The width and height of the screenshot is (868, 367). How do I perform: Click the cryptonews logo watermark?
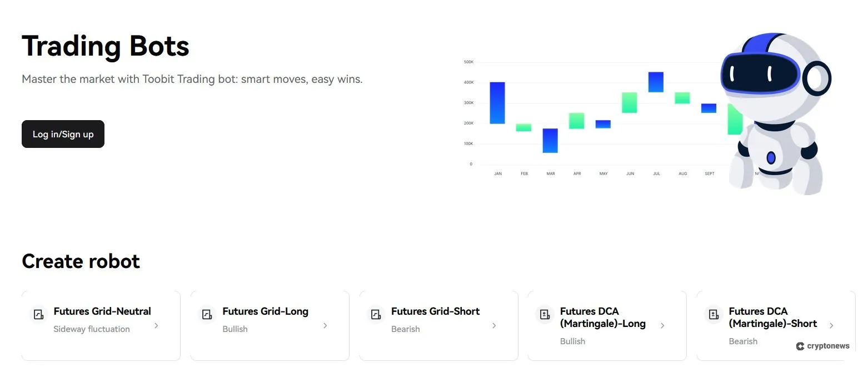(x=823, y=346)
